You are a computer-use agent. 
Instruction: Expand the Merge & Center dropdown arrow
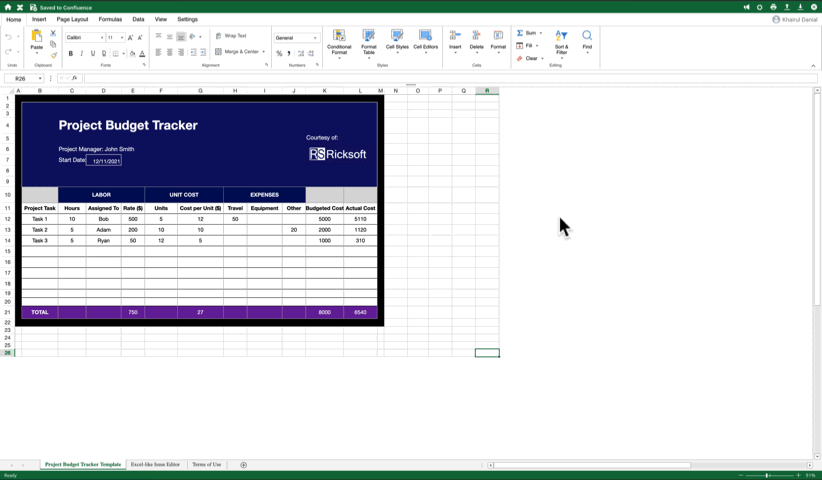[264, 52]
